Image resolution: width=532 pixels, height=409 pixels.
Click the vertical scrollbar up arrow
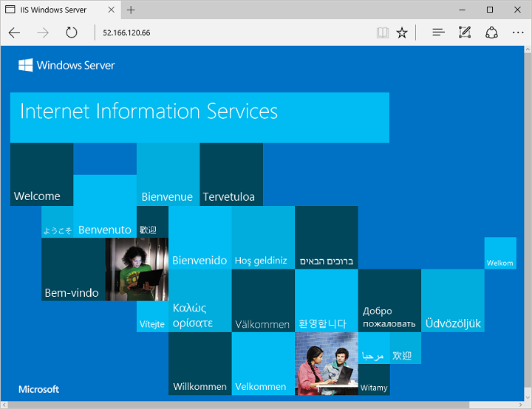coord(528,49)
